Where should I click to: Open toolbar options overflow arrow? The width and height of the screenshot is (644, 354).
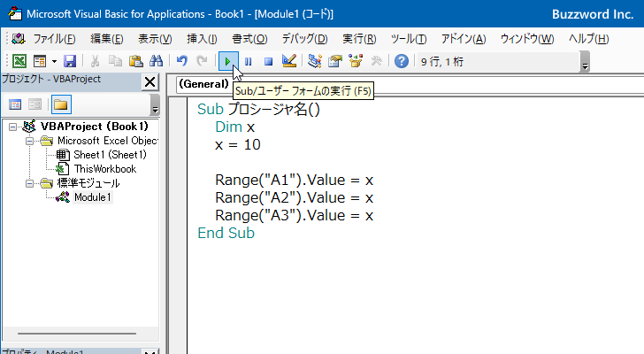coord(586,62)
